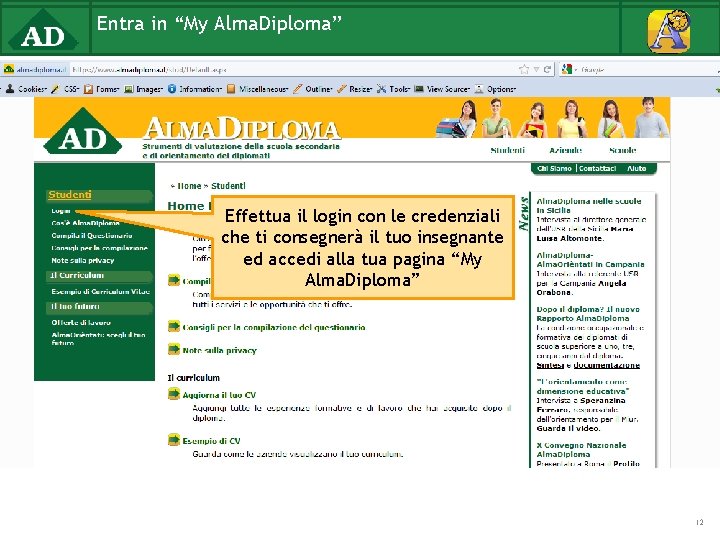
Task: Open Note sulla privacy main content link
Action: click(x=219, y=350)
